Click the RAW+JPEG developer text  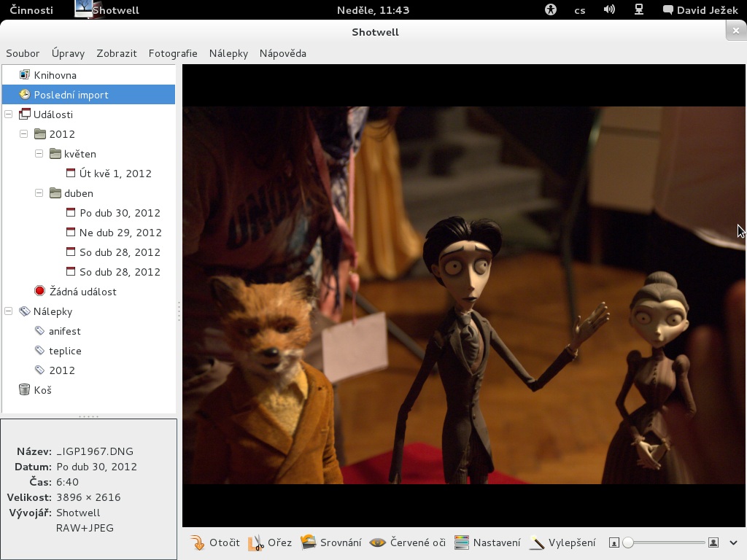[x=85, y=528]
